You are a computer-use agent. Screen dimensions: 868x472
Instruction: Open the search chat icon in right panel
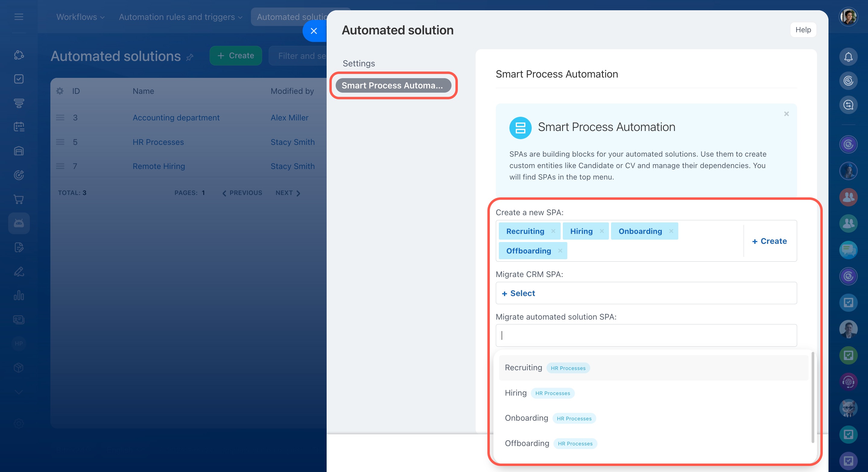pyautogui.click(x=848, y=105)
